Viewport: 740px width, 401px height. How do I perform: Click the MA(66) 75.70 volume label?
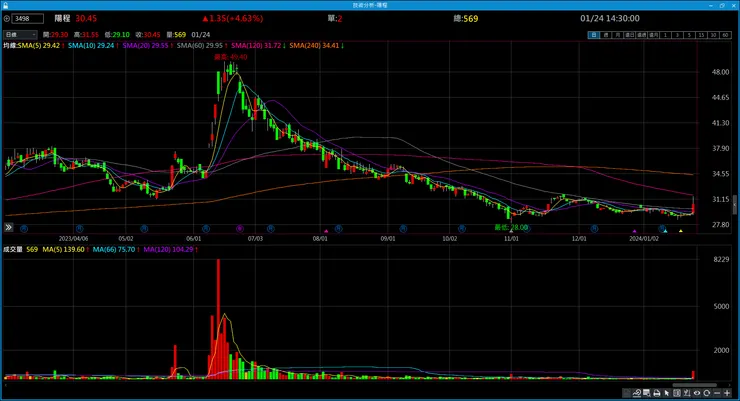[114, 250]
